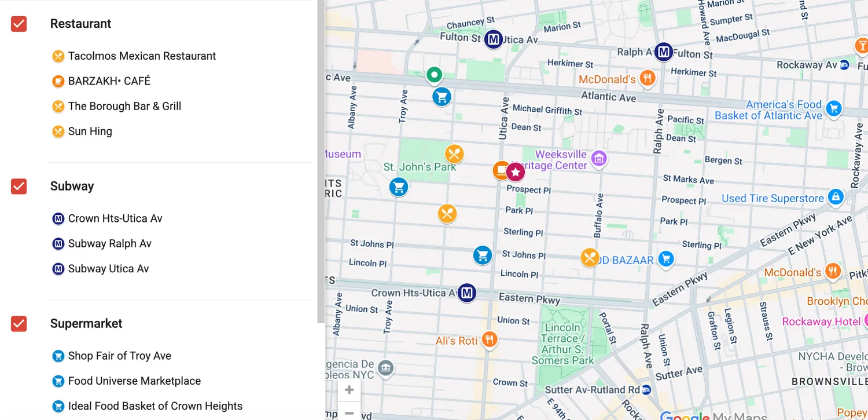Select Subway Ralph Av list entry
Image resolution: width=868 pixels, height=420 pixels.
pos(109,244)
